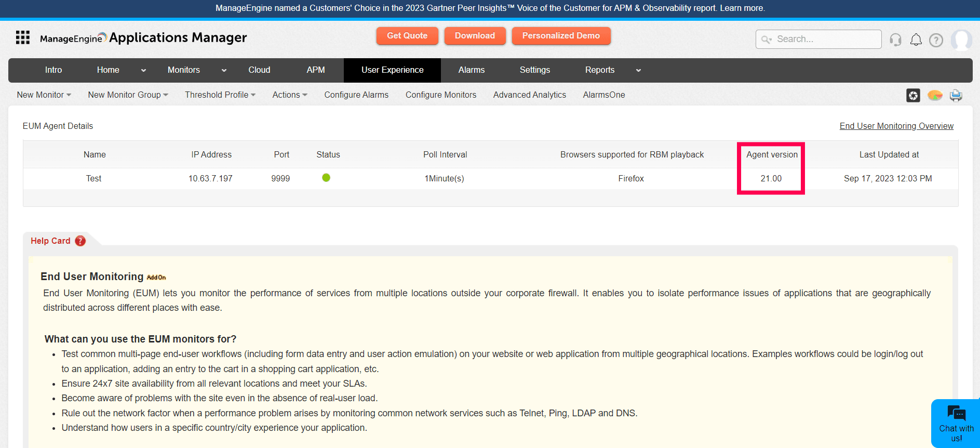980x448 pixels.
Task: Go to the Settings tab
Action: (x=535, y=70)
